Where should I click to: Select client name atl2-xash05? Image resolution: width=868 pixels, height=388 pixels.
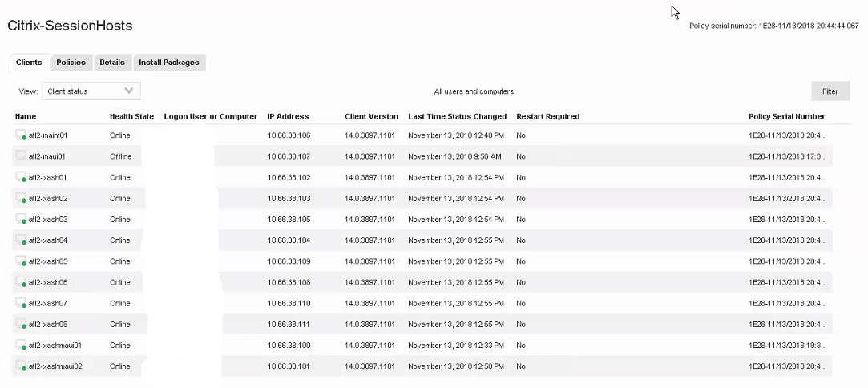(x=48, y=262)
